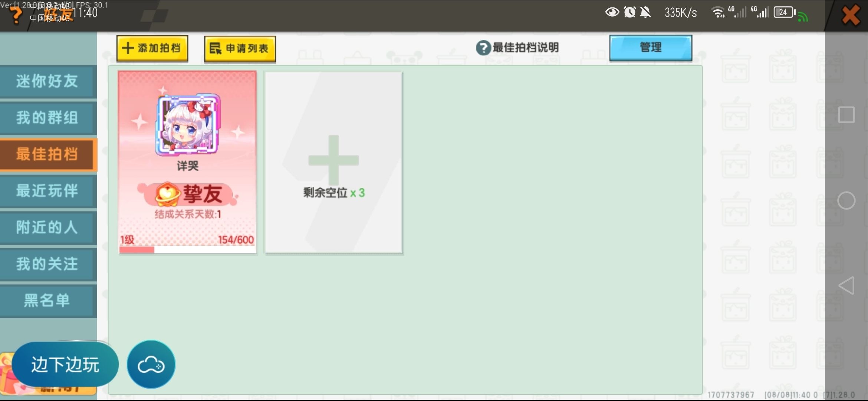Image resolution: width=868 pixels, height=401 pixels.
Task: Open the 黑名单 blacklist tab
Action: [47, 300]
